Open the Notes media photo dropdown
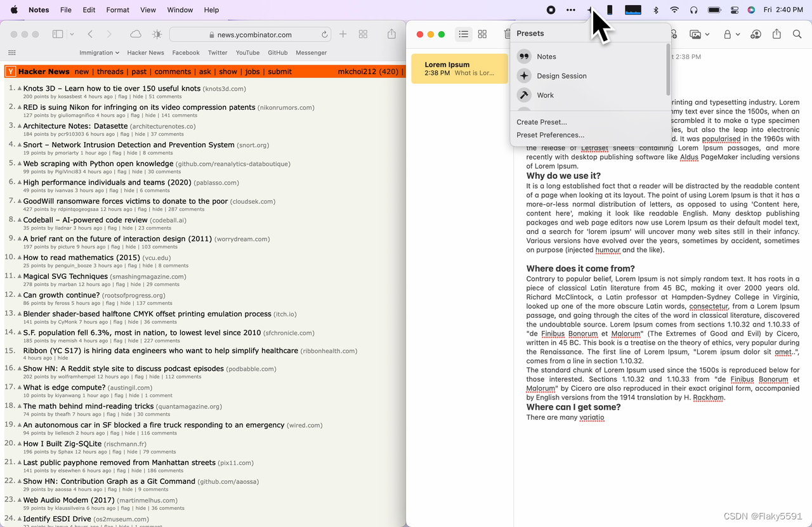The image size is (812, 527). pos(699,34)
